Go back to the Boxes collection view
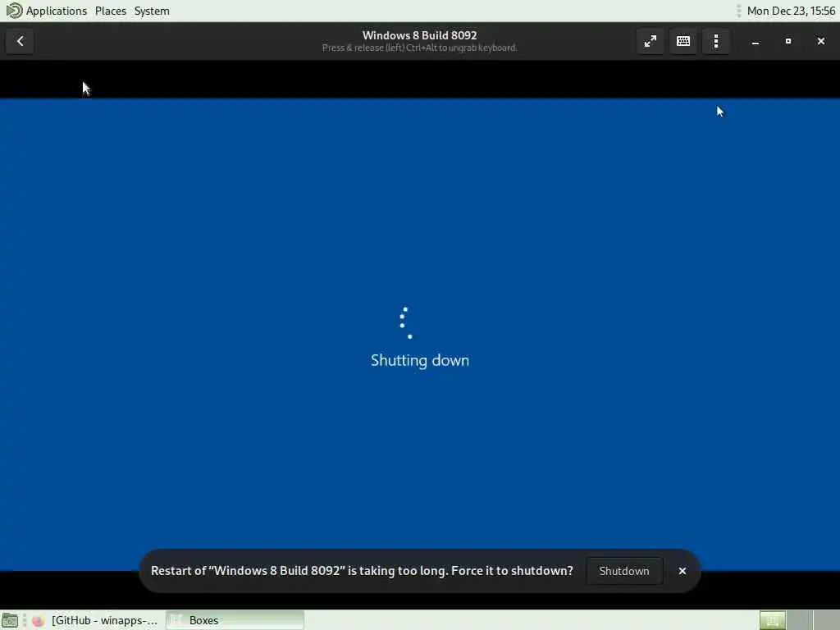The height and width of the screenshot is (630, 840). 20,41
